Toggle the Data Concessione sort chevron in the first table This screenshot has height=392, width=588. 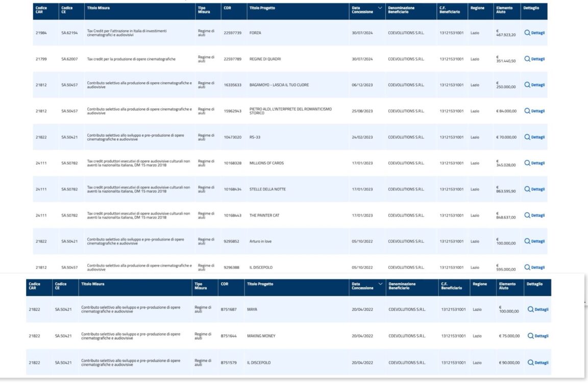(x=380, y=8)
